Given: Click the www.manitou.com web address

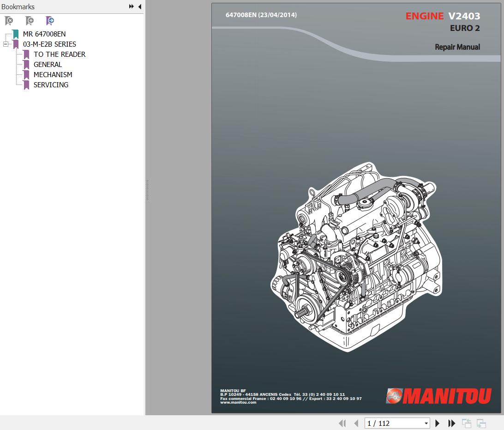Looking at the screenshot, I should pos(238,402).
